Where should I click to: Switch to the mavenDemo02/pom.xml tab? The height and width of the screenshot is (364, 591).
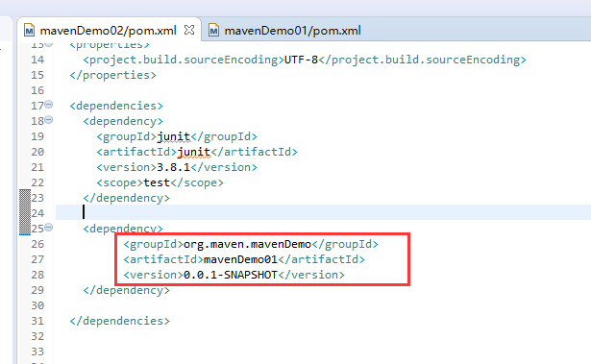click(x=109, y=30)
